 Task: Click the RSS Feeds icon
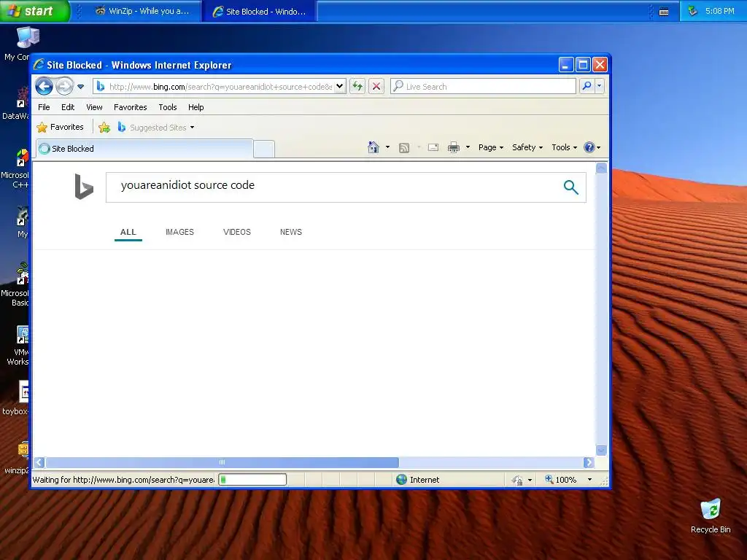(x=404, y=147)
